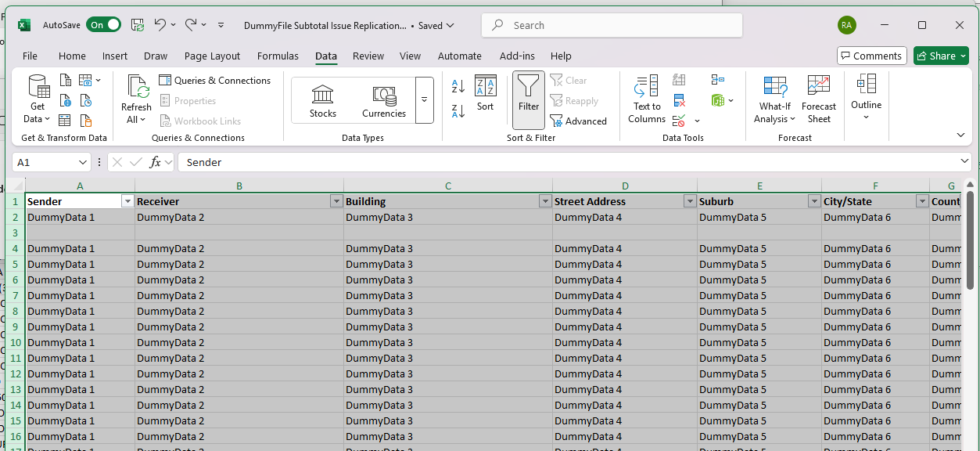Open the Advanced filter options
Viewport: 980px width, 451px height.
point(579,121)
